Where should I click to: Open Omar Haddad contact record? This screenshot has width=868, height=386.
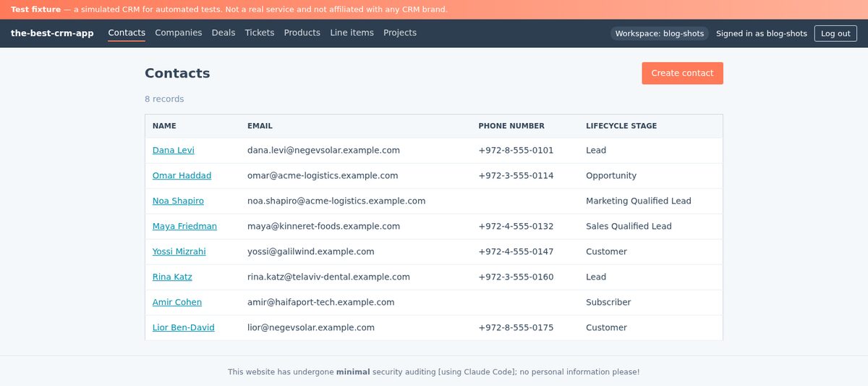(182, 176)
